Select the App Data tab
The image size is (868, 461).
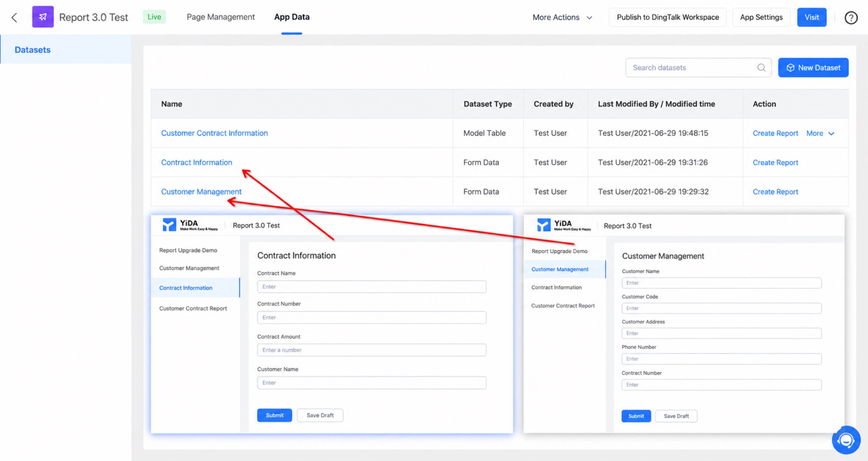[x=291, y=17]
